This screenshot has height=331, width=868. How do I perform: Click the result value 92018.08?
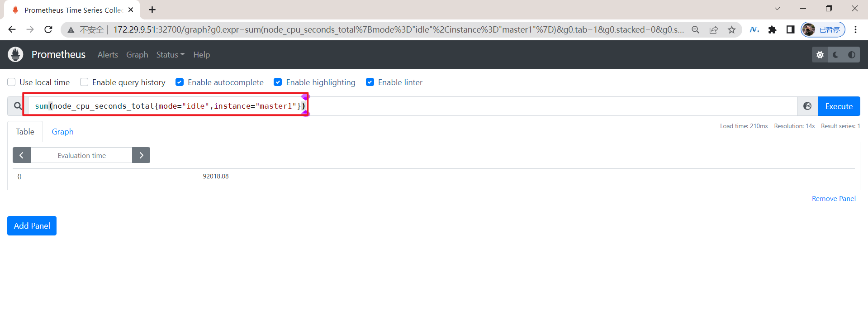pyautogui.click(x=216, y=176)
